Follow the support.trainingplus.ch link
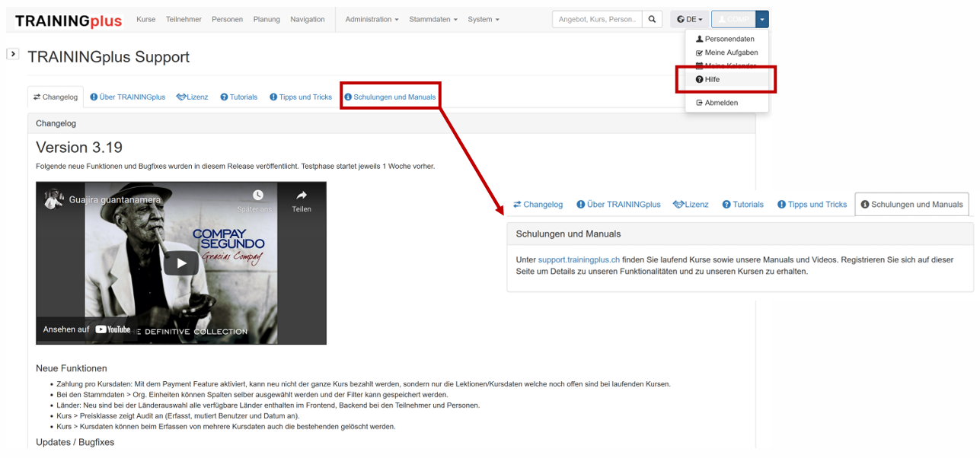The width and height of the screenshot is (980, 458). pyautogui.click(x=579, y=259)
